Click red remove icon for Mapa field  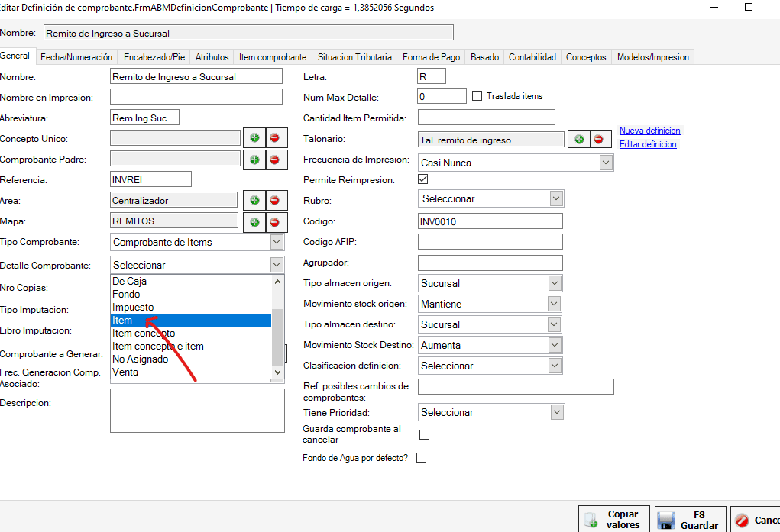[x=274, y=221]
